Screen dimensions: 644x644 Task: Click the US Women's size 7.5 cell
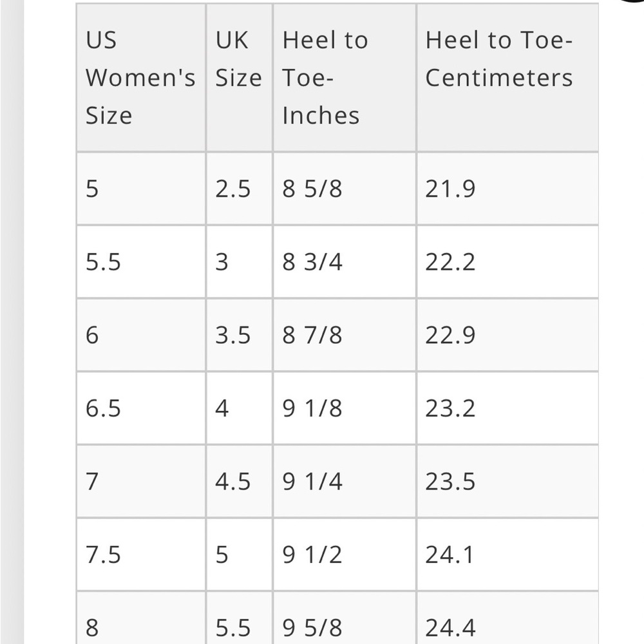pos(103,554)
